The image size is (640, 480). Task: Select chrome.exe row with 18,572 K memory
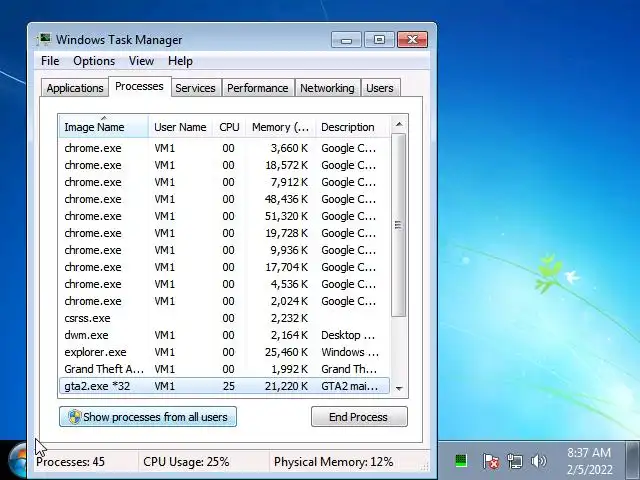click(224, 165)
